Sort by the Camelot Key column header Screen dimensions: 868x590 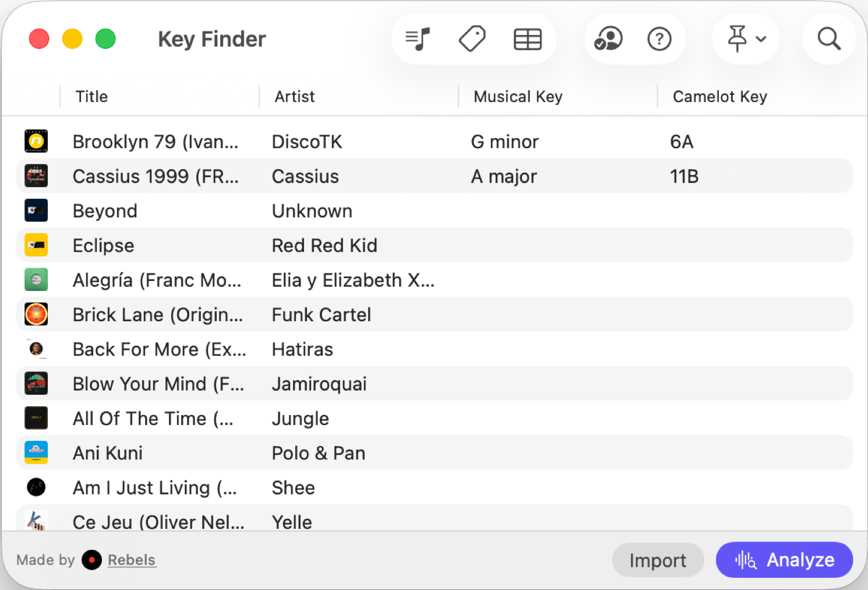(x=719, y=97)
